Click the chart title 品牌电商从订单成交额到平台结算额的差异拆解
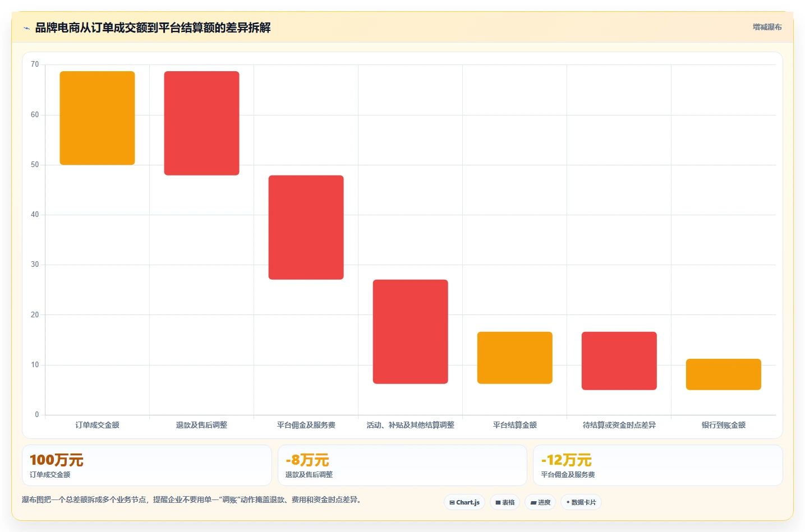This screenshot has height=532, width=805. coord(153,28)
